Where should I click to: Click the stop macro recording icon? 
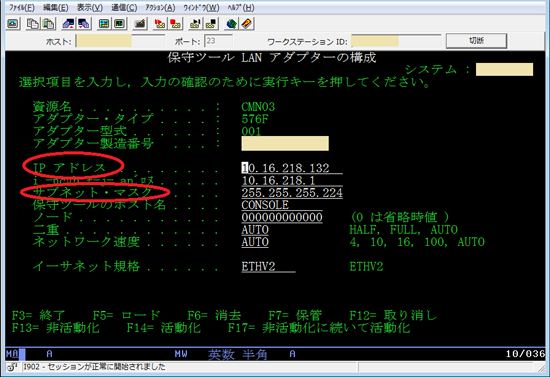point(175,24)
